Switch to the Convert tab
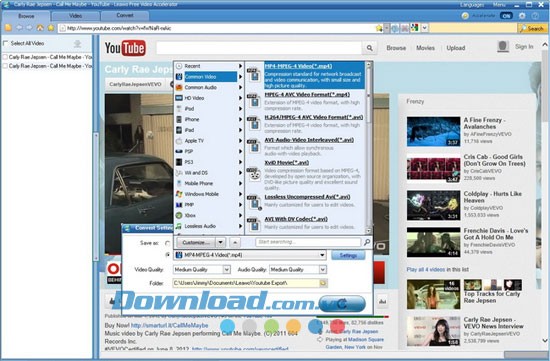The height and width of the screenshot is (361, 550). tap(125, 15)
